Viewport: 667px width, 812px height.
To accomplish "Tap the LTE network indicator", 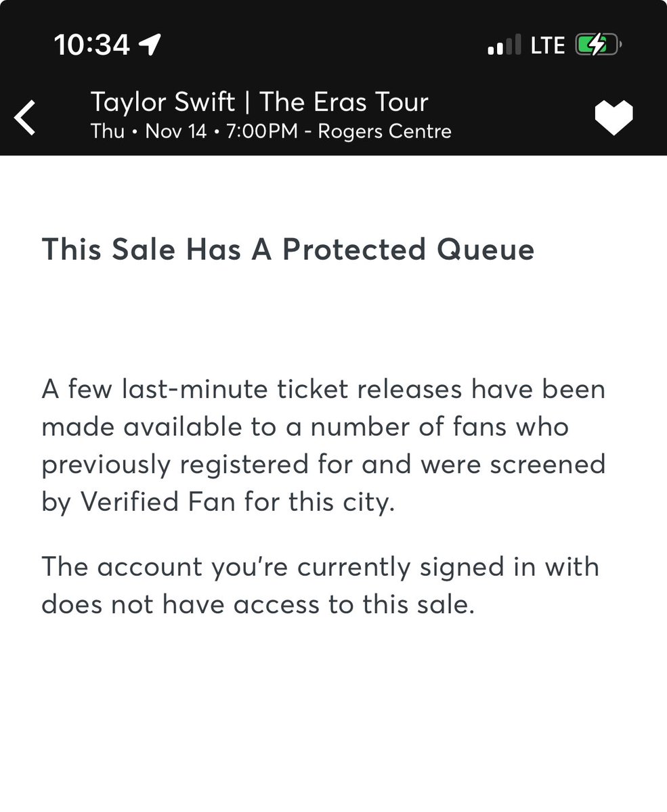I will pyautogui.click(x=548, y=45).
